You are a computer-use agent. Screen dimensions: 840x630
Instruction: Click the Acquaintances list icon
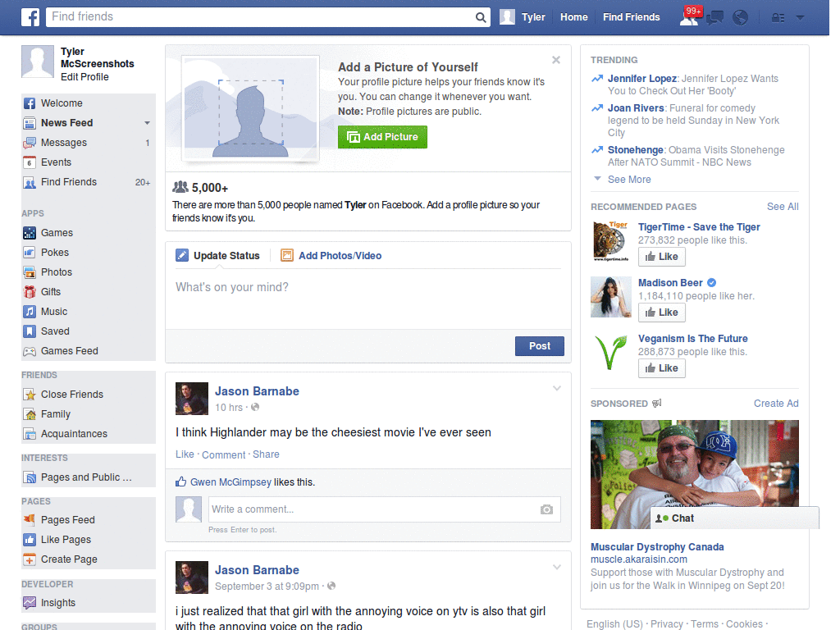click(30, 434)
